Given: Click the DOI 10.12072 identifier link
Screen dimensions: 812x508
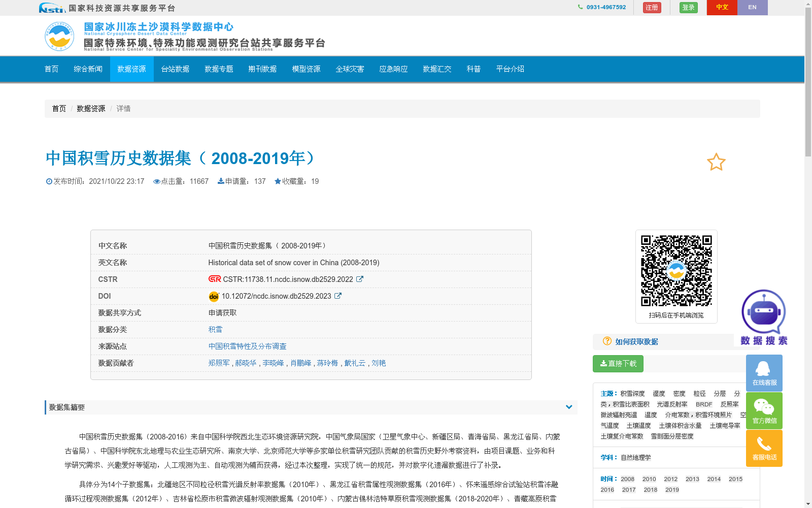Looking at the screenshot, I should click(x=277, y=296).
